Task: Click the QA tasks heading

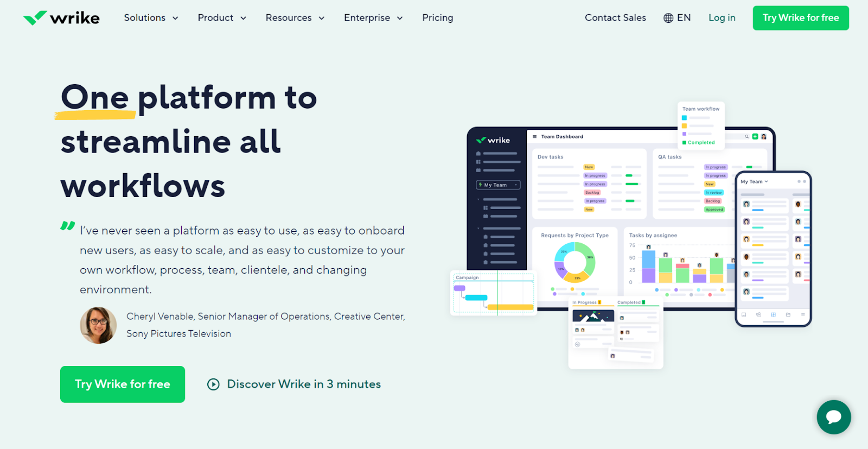Action: click(670, 157)
